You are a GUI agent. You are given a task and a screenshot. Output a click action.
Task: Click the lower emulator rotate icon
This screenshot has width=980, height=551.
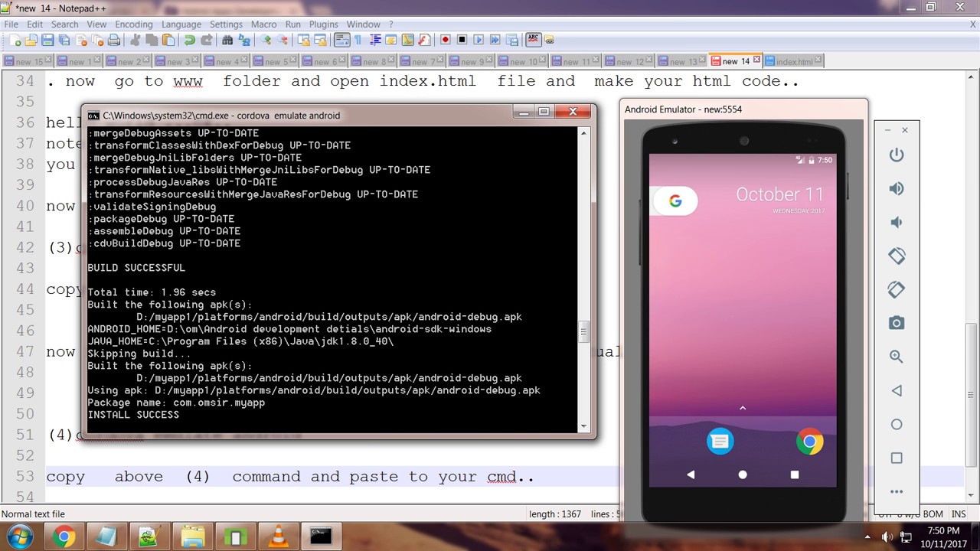tap(897, 289)
